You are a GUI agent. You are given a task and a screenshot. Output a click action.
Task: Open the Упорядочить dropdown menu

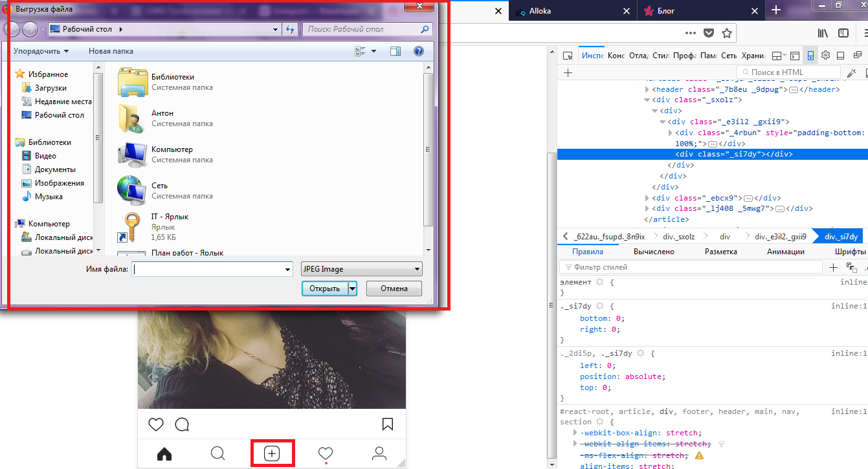tap(41, 51)
